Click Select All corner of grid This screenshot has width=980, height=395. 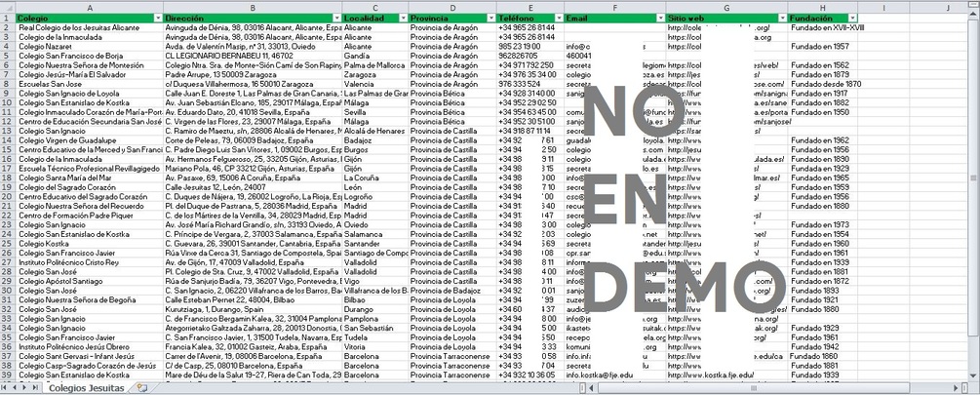8,8
